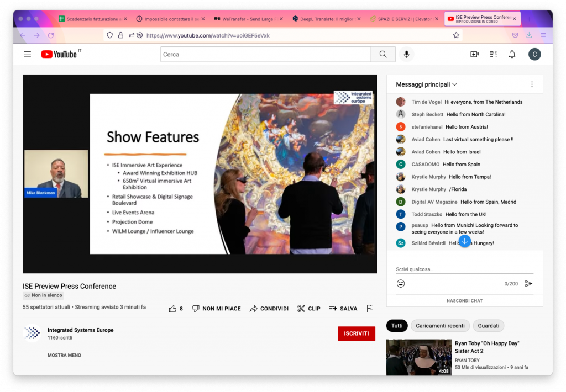This screenshot has width=566, height=392.
Task: Report the video with the flag icon
Action: (370, 308)
